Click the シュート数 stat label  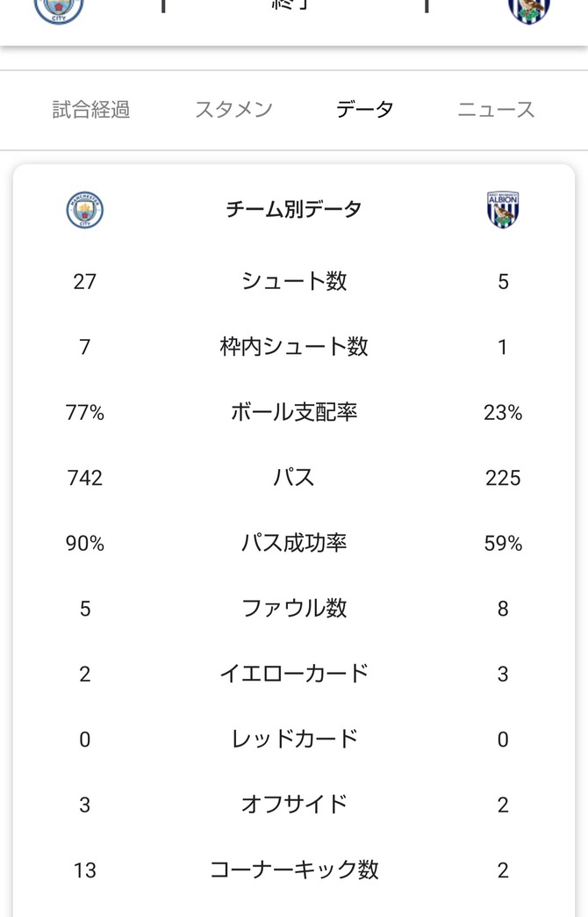tap(294, 281)
